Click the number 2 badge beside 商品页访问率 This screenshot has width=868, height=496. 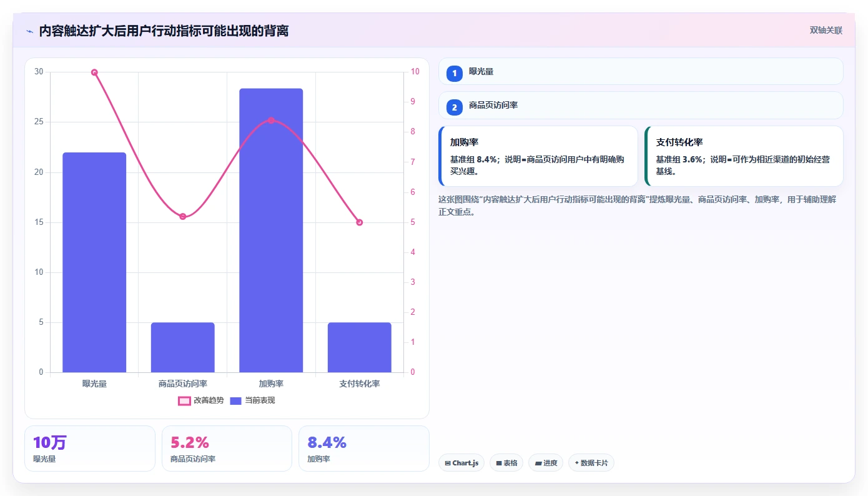(x=455, y=107)
